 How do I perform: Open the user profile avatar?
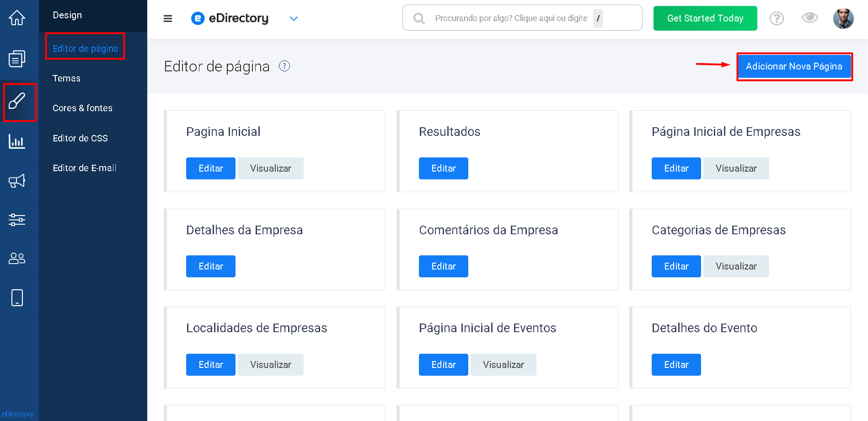coord(843,18)
